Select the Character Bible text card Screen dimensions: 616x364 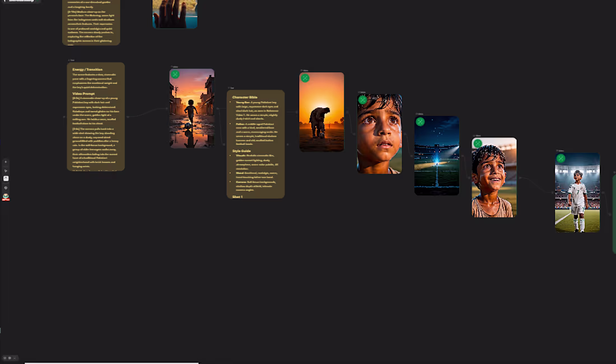[x=256, y=144]
